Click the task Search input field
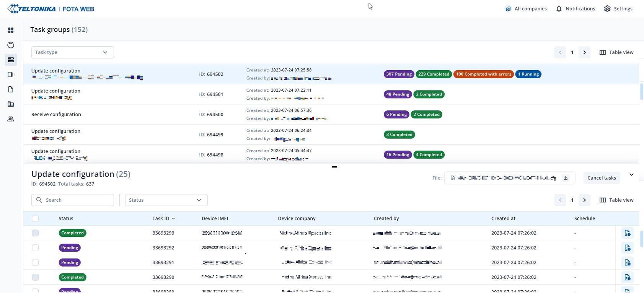This screenshot has height=293, width=644. (73, 200)
